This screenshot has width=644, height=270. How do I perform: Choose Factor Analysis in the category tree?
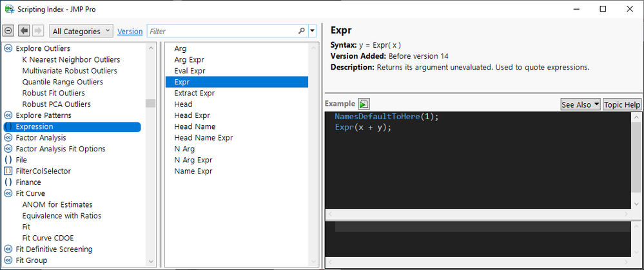point(41,138)
